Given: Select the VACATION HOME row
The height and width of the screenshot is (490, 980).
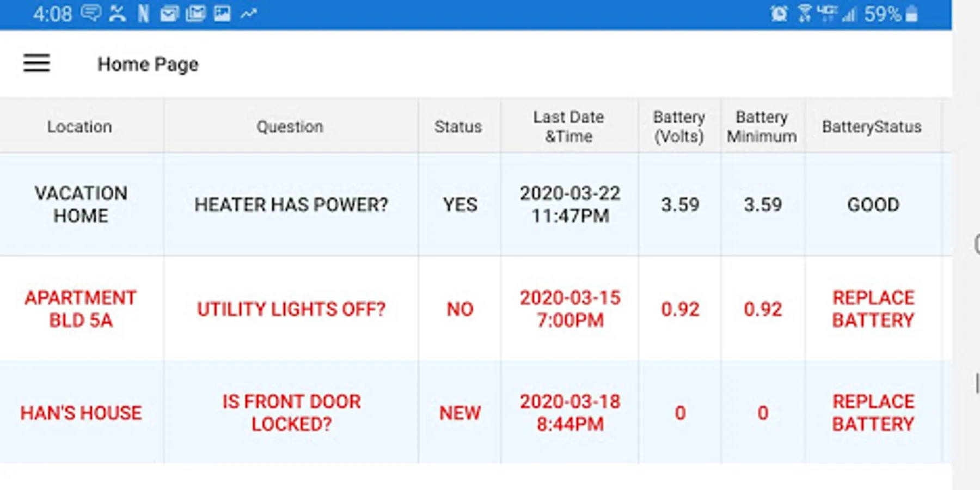Looking at the screenshot, I should tap(81, 204).
